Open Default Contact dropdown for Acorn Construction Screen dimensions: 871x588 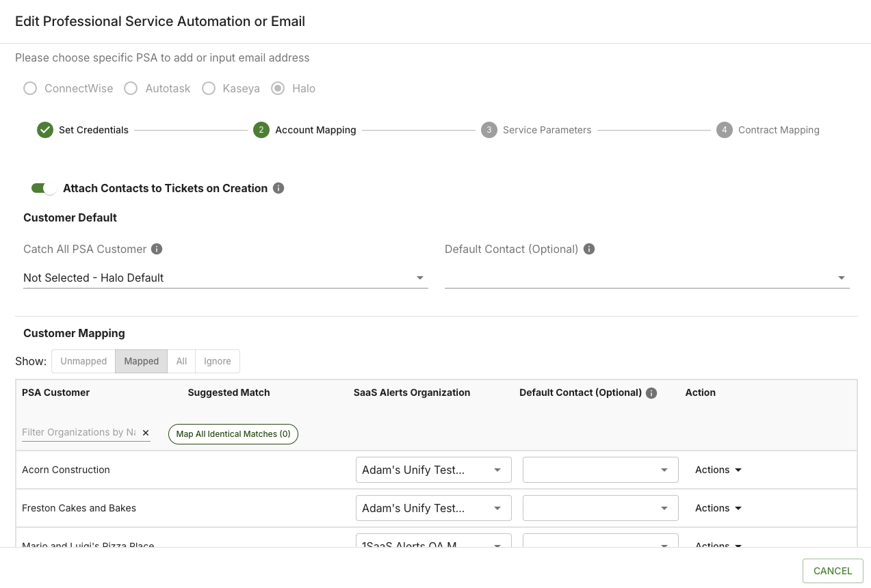point(600,470)
